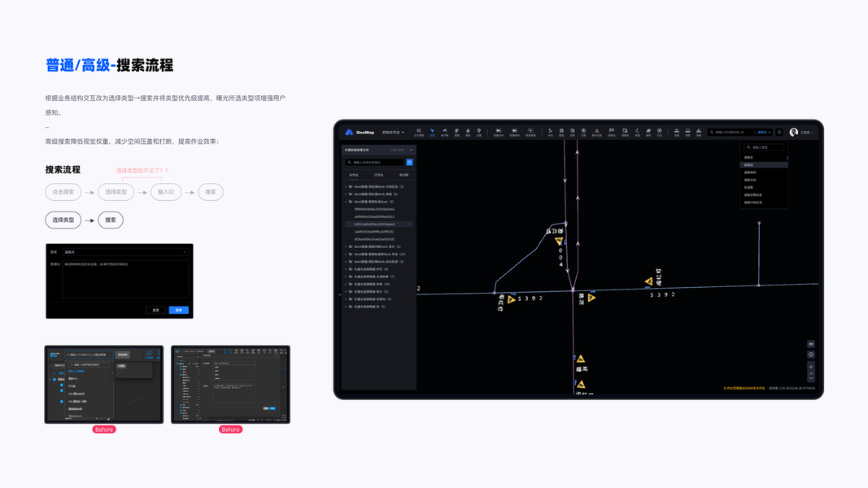Open 要素 道路点 dropdown in dialog
The height and width of the screenshot is (488, 868).
pyautogui.click(x=125, y=252)
